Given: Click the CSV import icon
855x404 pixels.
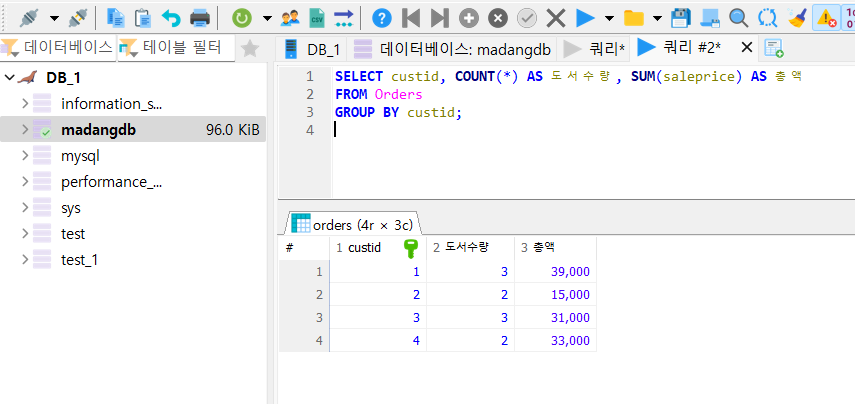Looking at the screenshot, I should coord(316,19).
